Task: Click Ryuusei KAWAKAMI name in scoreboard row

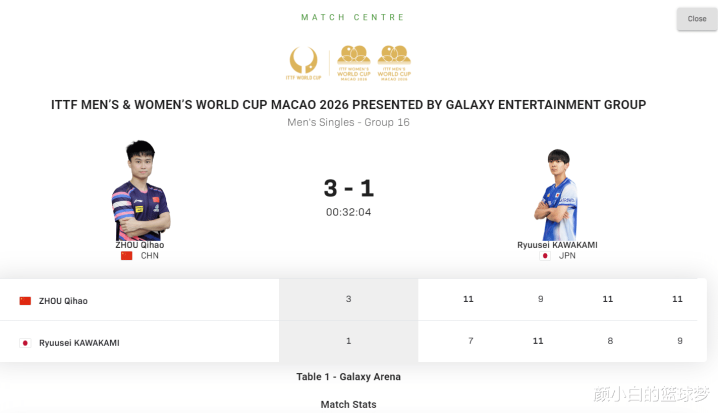Action: pyautogui.click(x=79, y=342)
